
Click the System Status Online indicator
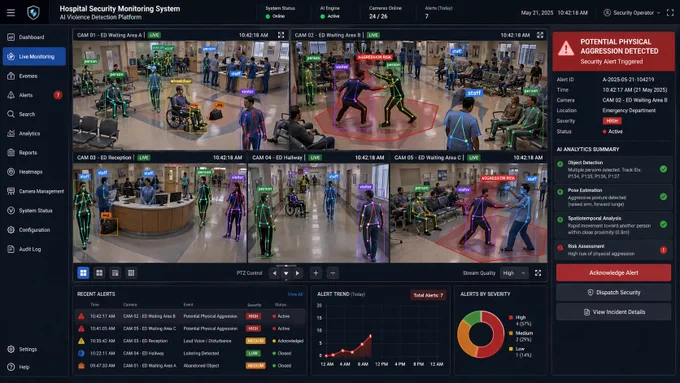click(280, 13)
